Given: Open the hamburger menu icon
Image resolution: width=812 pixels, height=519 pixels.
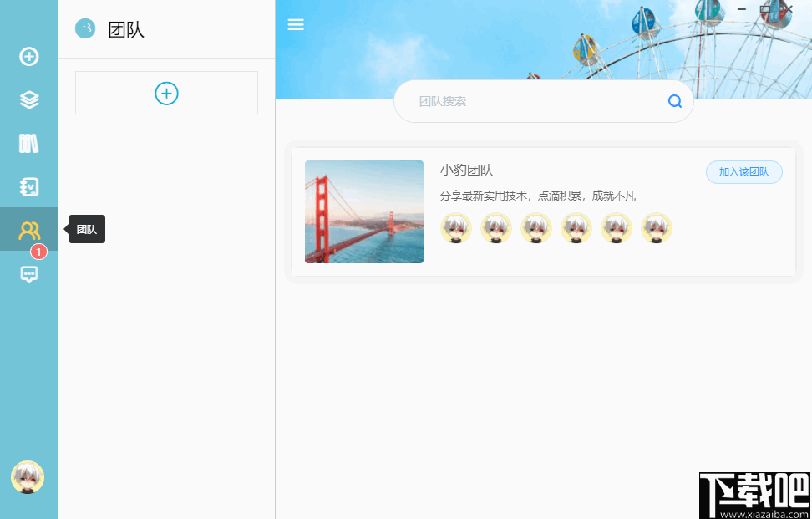Looking at the screenshot, I should (x=296, y=24).
